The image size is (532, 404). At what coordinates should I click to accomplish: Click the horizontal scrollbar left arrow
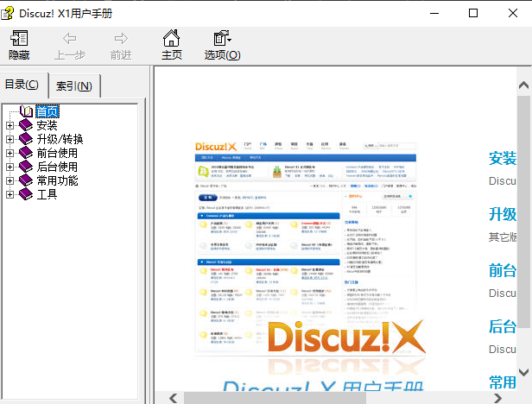pyautogui.click(x=174, y=398)
